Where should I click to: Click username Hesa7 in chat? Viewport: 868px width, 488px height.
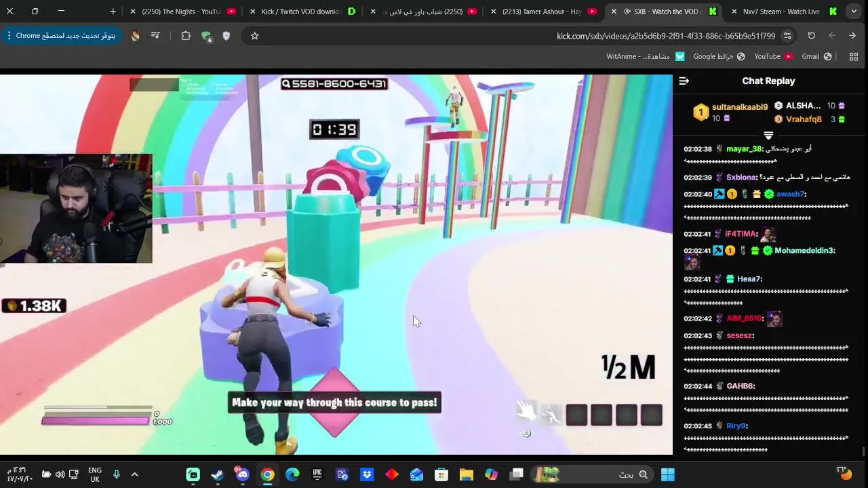pos(749,279)
